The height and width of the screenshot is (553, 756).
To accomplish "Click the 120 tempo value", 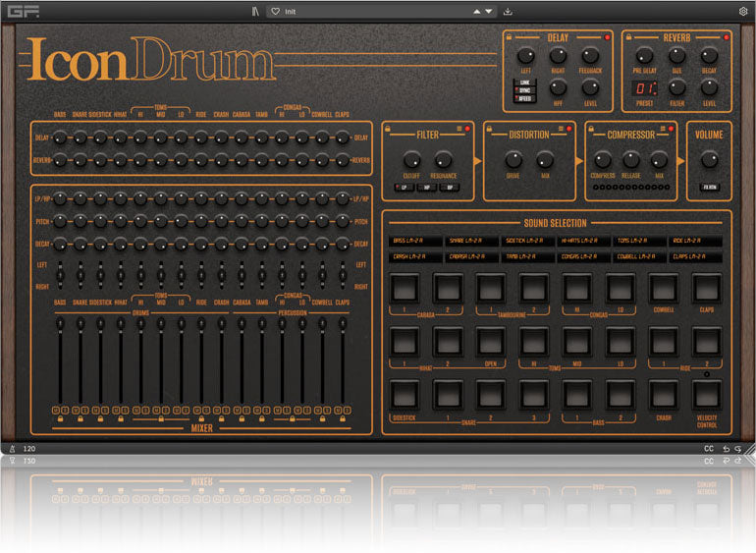I will [x=29, y=449].
